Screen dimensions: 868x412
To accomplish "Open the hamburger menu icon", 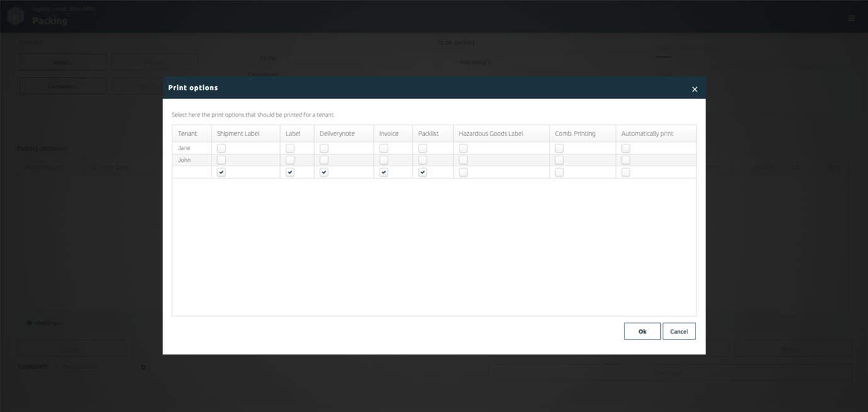I will [x=851, y=18].
